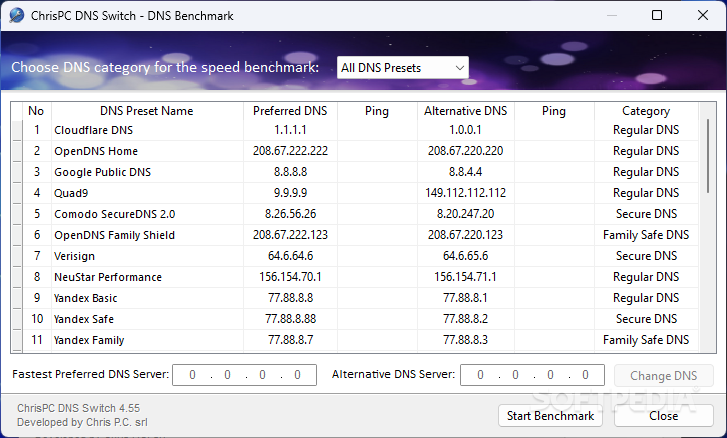
Task: Click preferred DNS value 208.67.222.123
Action: (290, 235)
